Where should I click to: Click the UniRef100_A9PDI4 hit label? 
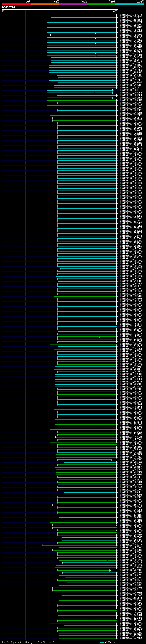pyautogui.click(x=131, y=15)
